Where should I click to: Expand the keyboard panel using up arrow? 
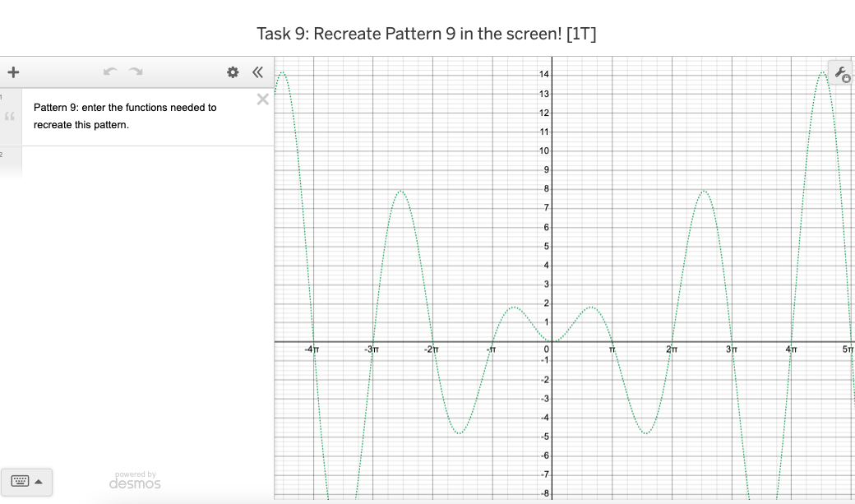pos(38,482)
